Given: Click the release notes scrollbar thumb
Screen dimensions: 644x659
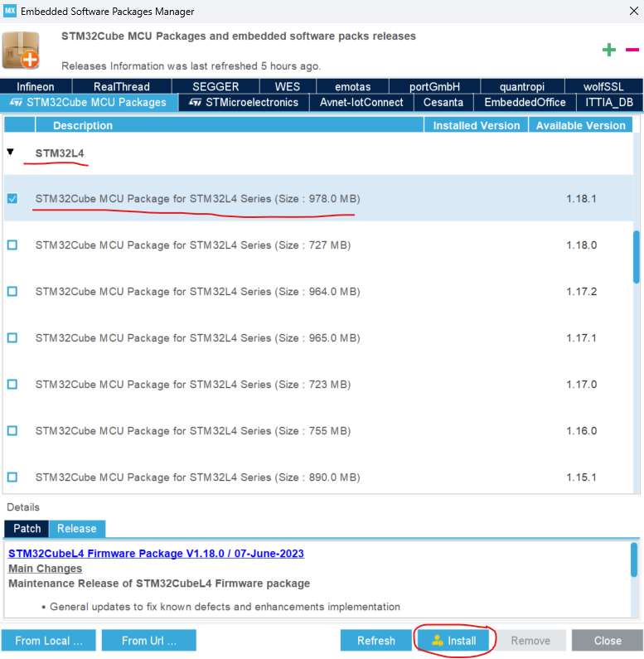Looking at the screenshot, I should pos(634,560).
